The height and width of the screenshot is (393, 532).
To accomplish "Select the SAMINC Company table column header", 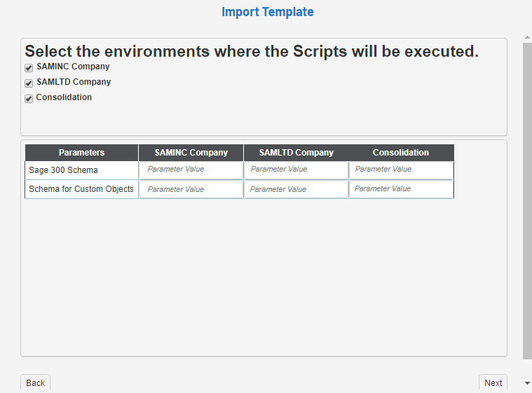I will pyautogui.click(x=191, y=153).
